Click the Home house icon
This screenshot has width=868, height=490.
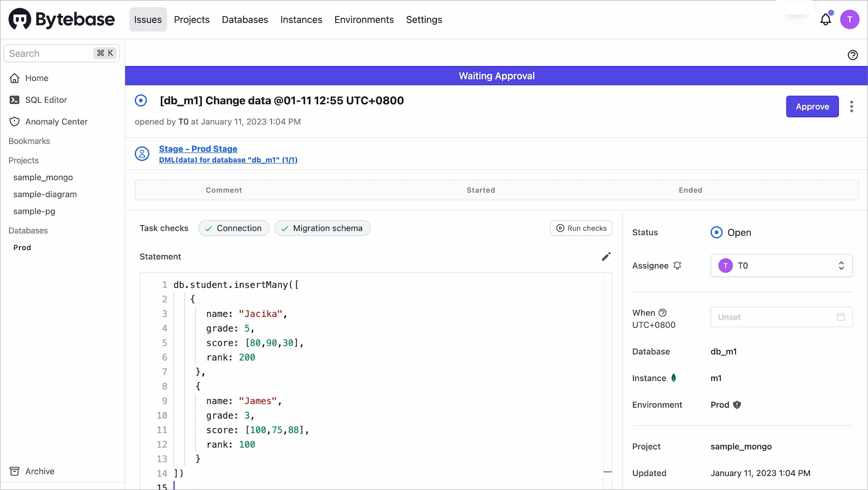[x=15, y=78]
